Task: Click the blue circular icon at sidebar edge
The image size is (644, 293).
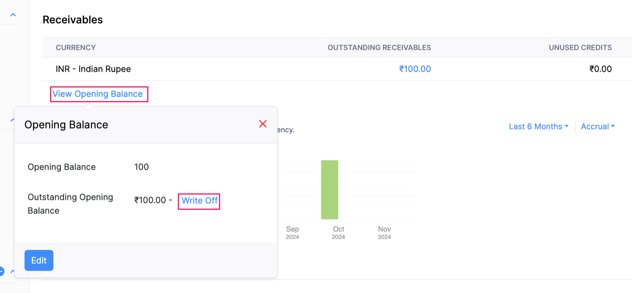Action: pos(1,271)
